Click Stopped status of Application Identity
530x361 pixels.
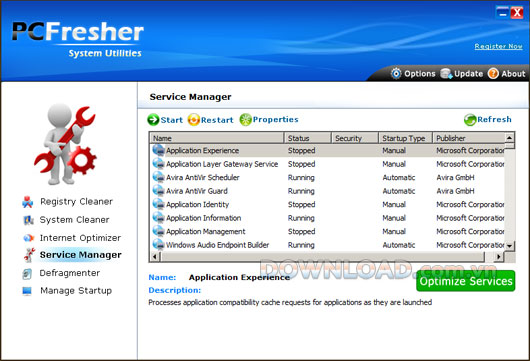click(x=302, y=204)
